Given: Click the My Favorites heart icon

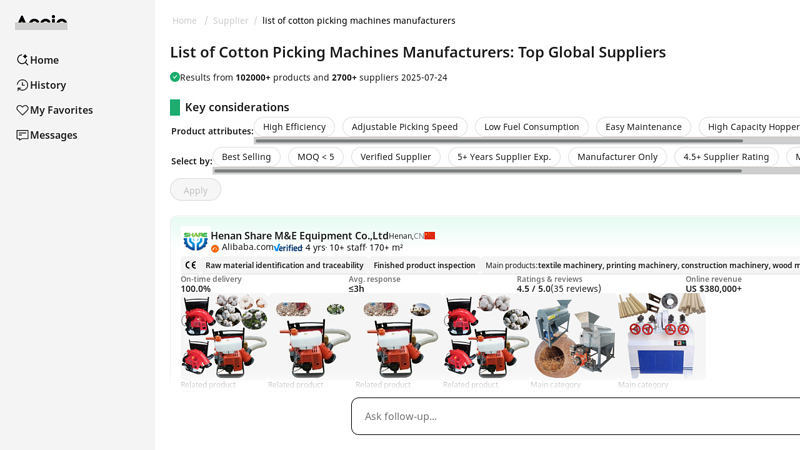Looking at the screenshot, I should click(x=22, y=110).
